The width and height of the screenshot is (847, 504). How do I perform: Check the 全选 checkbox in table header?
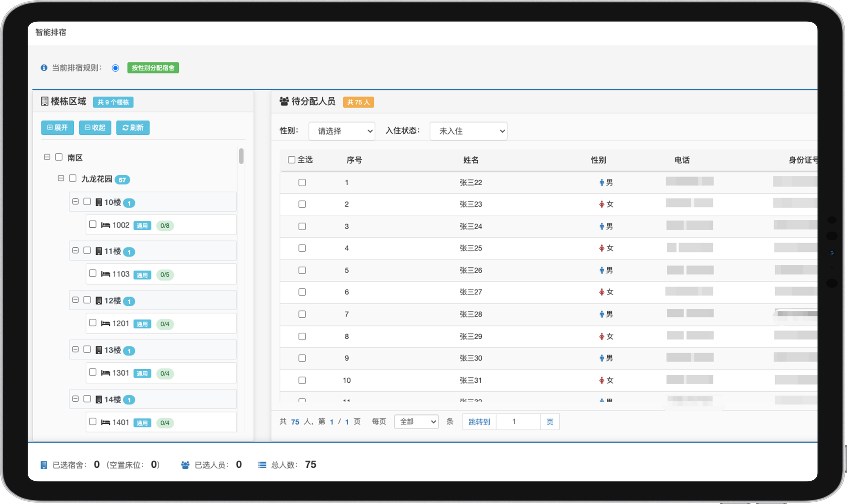coord(291,160)
